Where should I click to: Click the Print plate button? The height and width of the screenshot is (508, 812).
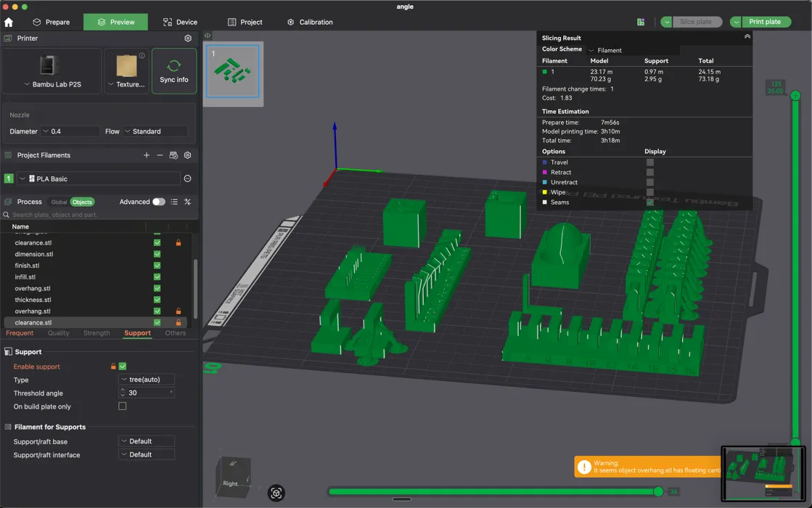766,22
